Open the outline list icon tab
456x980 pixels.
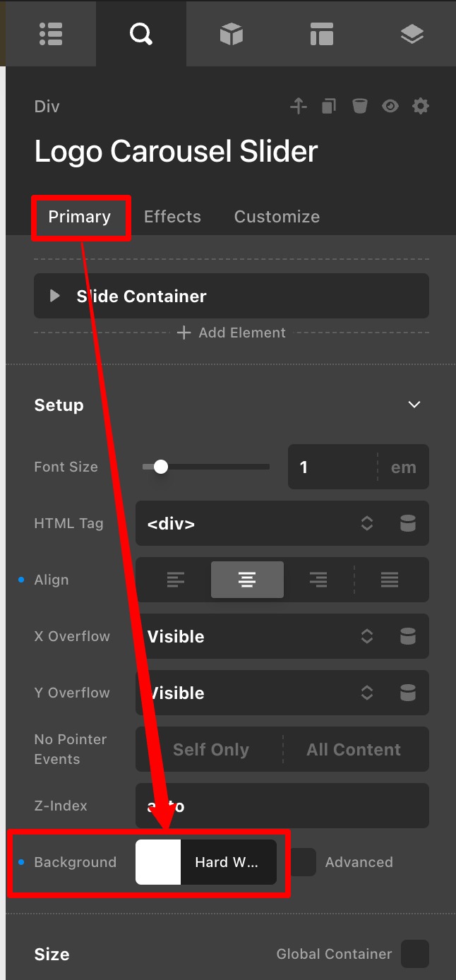pyautogui.click(x=51, y=33)
